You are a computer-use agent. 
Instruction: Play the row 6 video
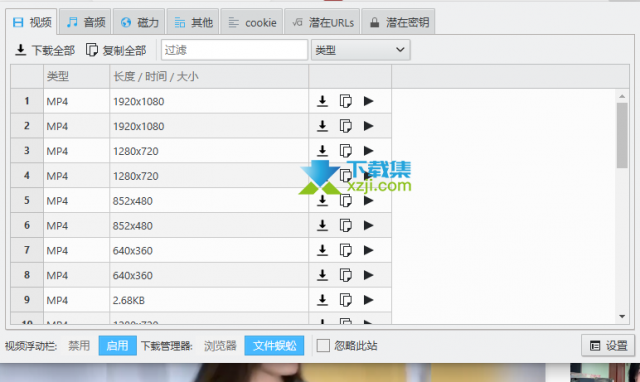click(x=369, y=225)
